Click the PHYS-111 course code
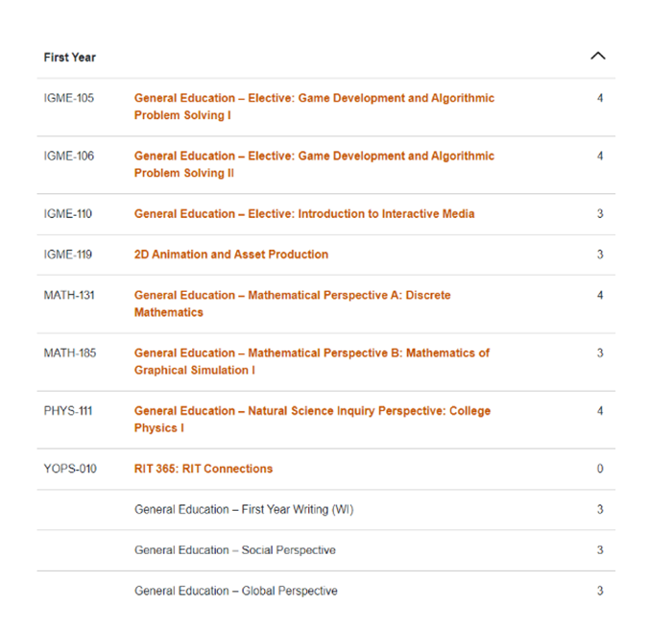This screenshot has width=672, height=630. click(68, 411)
